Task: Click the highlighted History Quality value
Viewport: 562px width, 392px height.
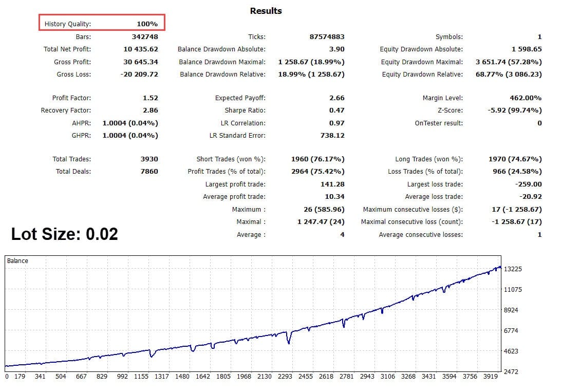Action: coord(148,24)
